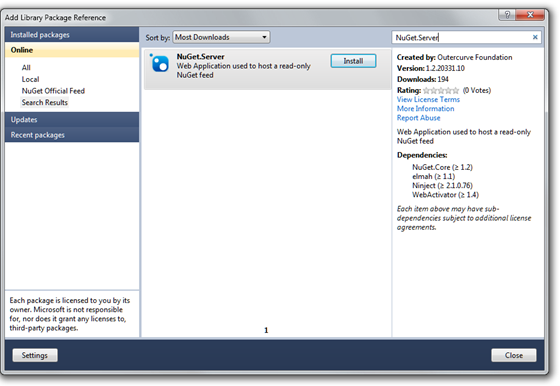Select the NuGet.Server package row description
560x386 pixels.
pos(244,70)
